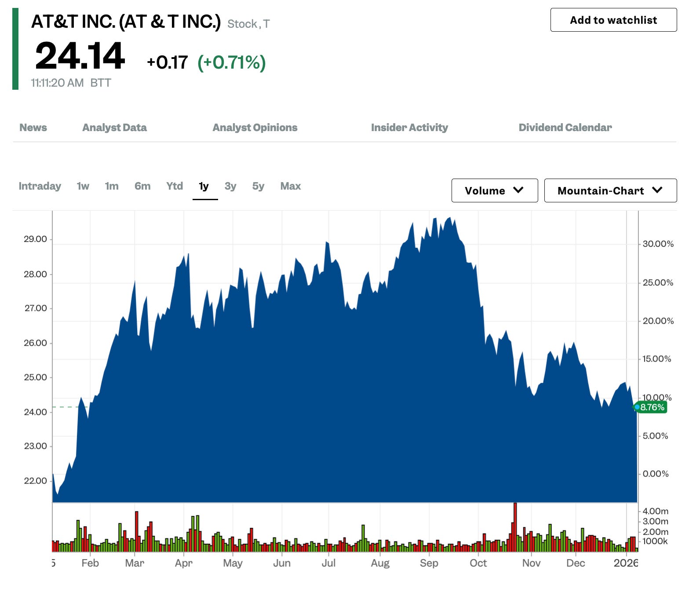Click the 'Stock, T' ticker label
Viewport: 700px width, 593px height.
coord(248,24)
